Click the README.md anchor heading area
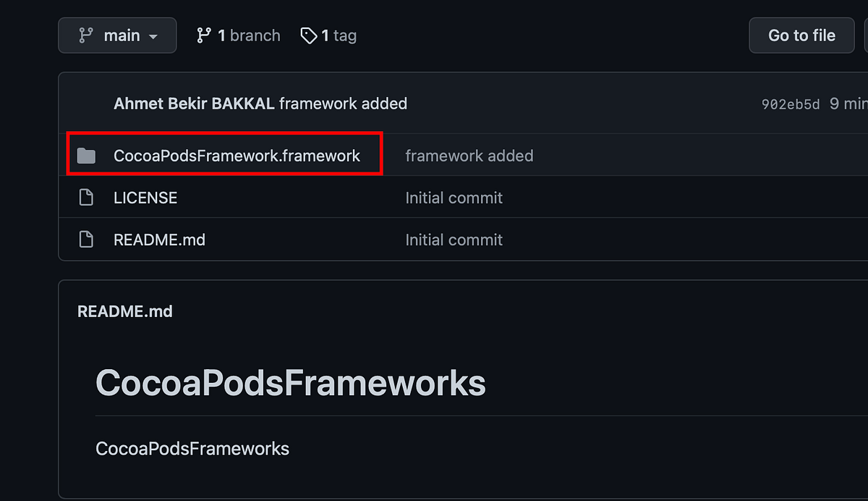868x501 pixels. pyautogui.click(x=125, y=311)
